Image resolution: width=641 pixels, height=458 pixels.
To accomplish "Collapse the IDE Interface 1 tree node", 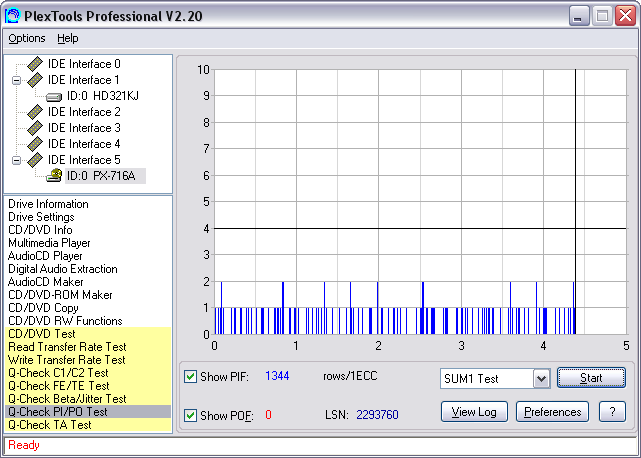I will click(16, 80).
